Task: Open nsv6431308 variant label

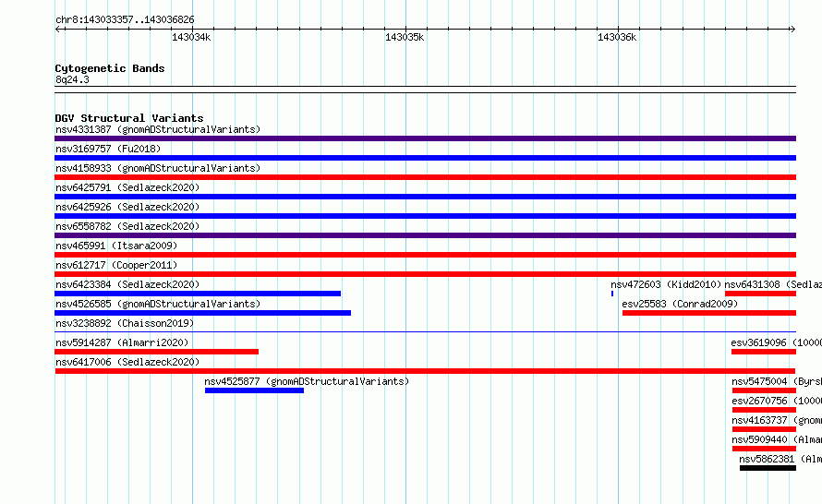Action: pos(773,284)
